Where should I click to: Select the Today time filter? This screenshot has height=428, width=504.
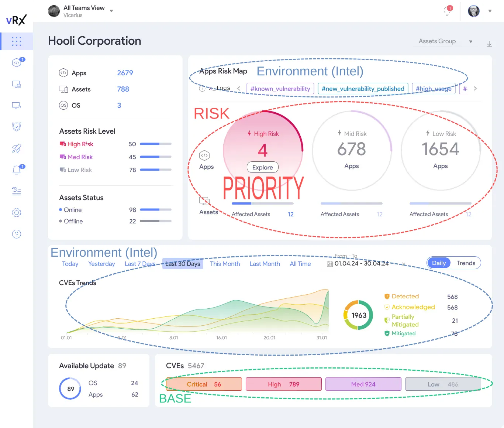click(x=70, y=264)
